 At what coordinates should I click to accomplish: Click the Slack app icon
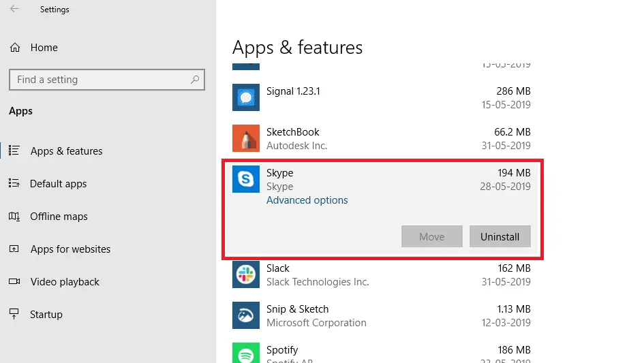click(245, 274)
